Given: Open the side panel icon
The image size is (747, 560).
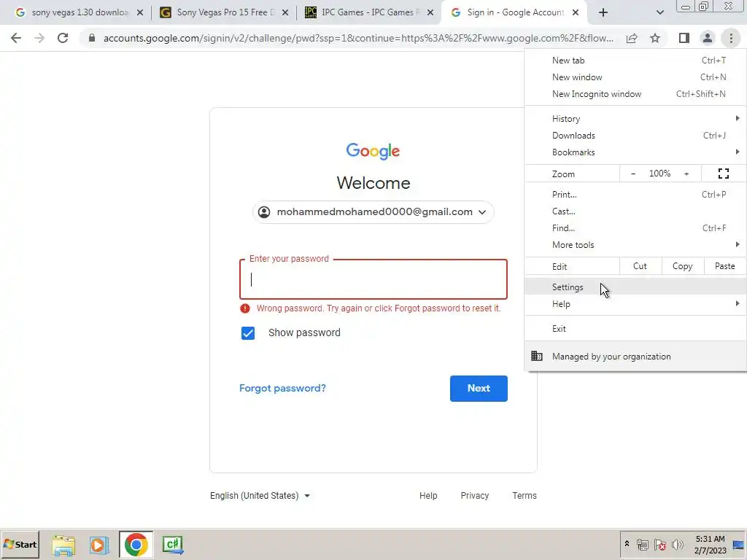Looking at the screenshot, I should click(684, 38).
